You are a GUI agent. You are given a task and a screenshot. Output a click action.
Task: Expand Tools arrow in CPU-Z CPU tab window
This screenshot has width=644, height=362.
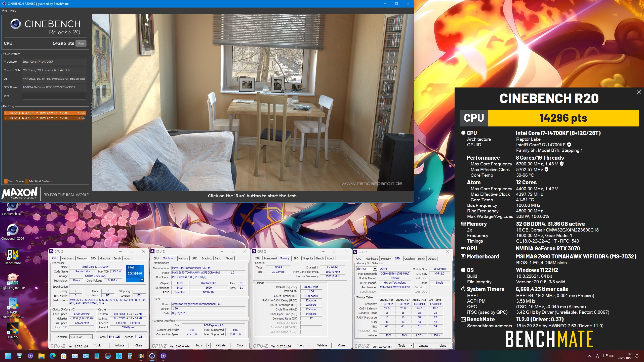pyautogui.click(x=107, y=345)
